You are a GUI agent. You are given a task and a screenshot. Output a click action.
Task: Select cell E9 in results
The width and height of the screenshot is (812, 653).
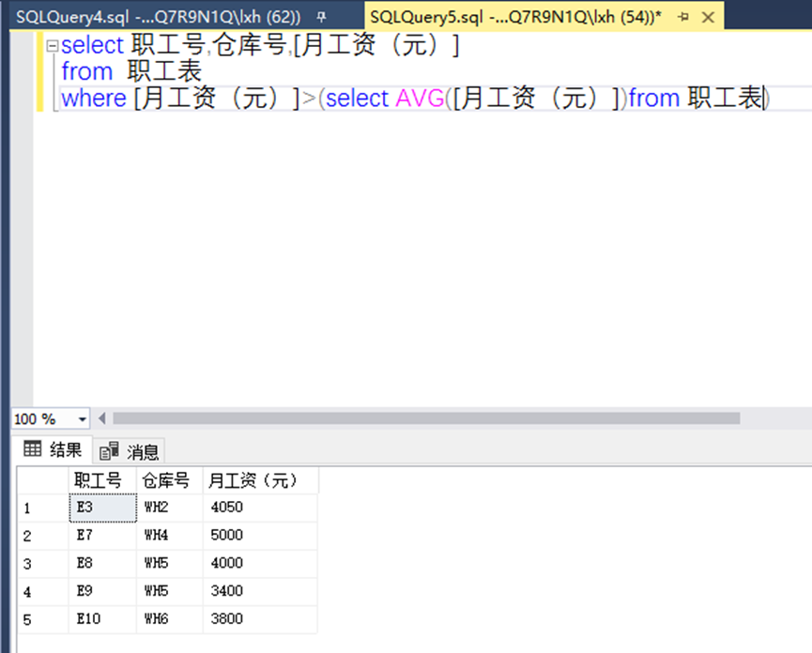click(102, 591)
